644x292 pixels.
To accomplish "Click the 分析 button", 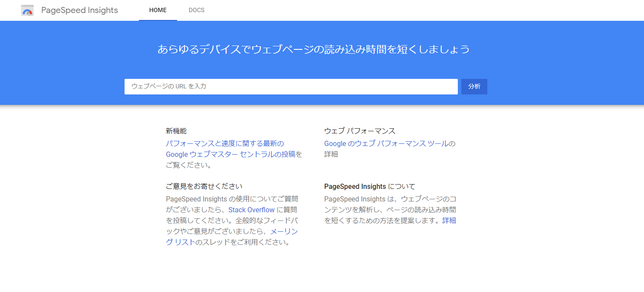I will pos(474,87).
